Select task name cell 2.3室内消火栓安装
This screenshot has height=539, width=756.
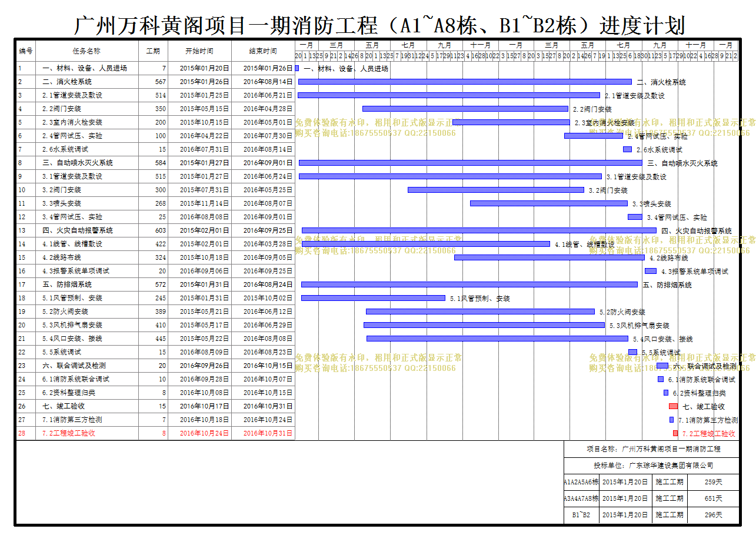[x=87, y=122]
